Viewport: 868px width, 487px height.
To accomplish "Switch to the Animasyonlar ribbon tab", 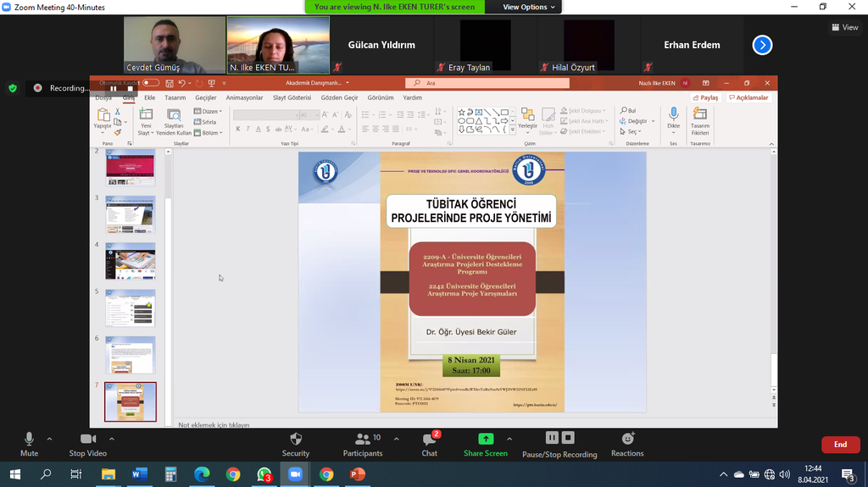I will click(244, 97).
